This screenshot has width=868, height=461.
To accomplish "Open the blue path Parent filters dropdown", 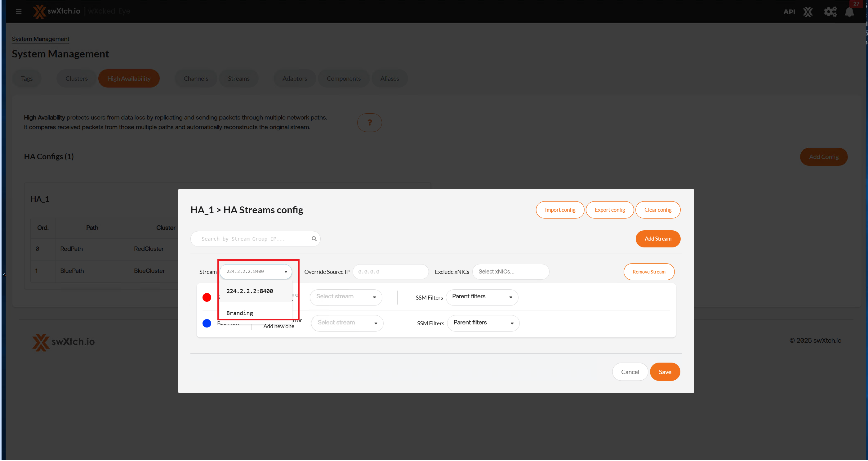I will click(x=483, y=323).
